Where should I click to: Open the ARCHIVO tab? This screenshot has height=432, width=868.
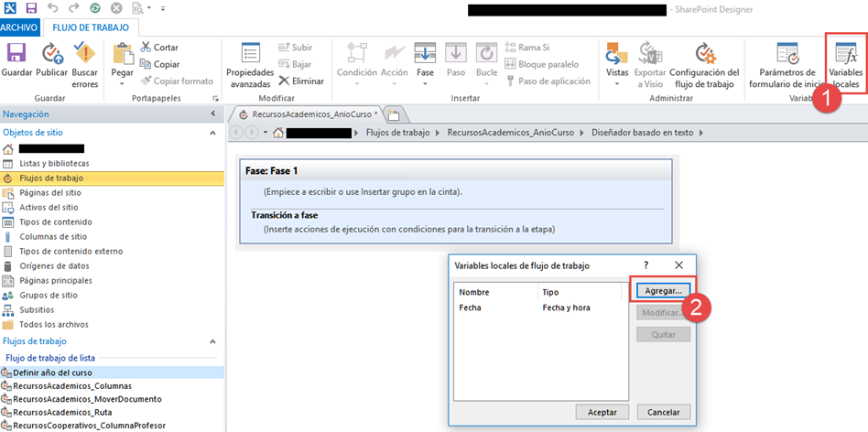click(19, 27)
